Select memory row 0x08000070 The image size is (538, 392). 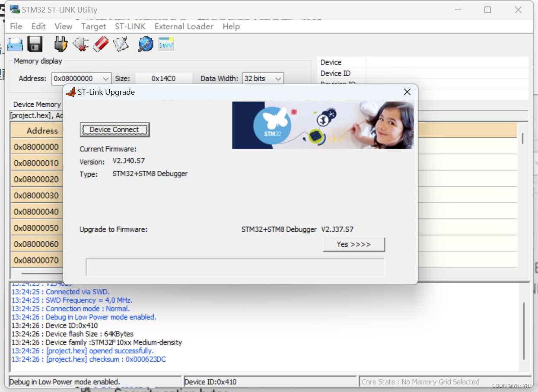point(37,260)
